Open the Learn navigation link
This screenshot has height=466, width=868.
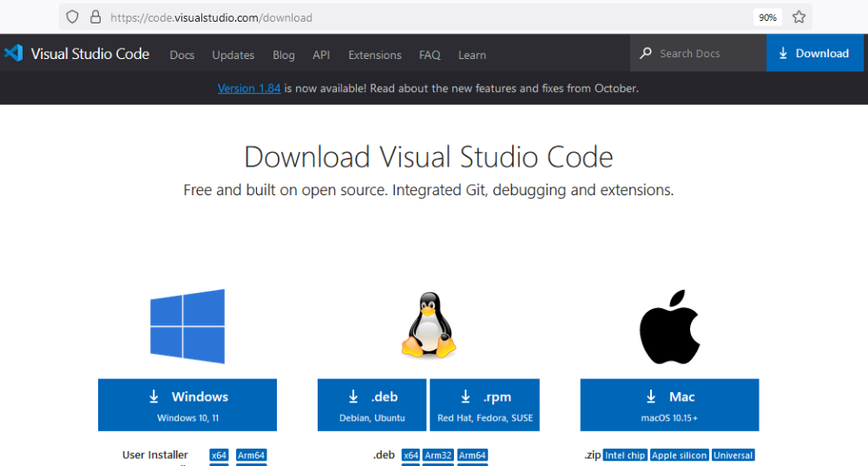point(472,55)
